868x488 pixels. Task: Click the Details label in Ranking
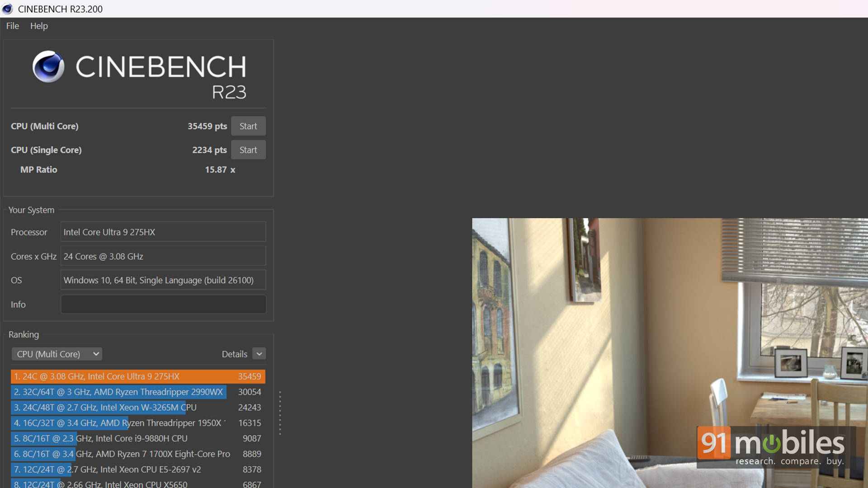coord(234,354)
